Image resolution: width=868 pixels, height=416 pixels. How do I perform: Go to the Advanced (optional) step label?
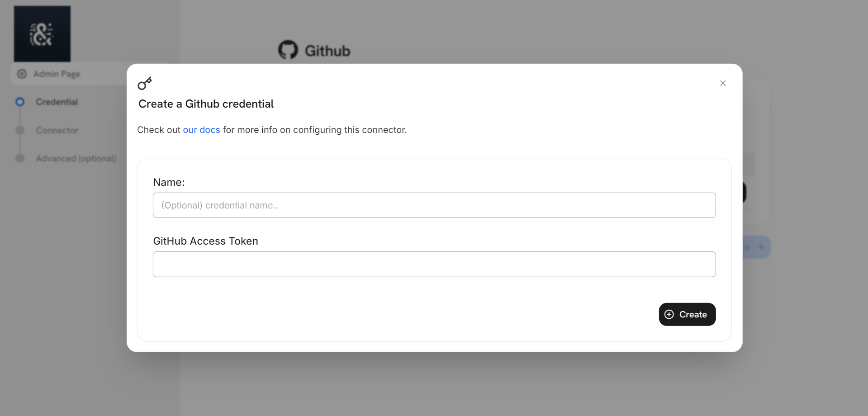coord(76,158)
